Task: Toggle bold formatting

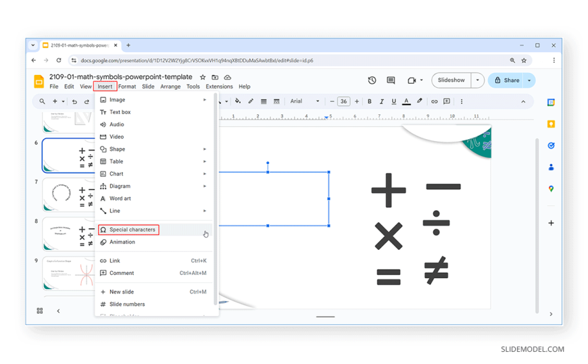Action: [x=370, y=101]
